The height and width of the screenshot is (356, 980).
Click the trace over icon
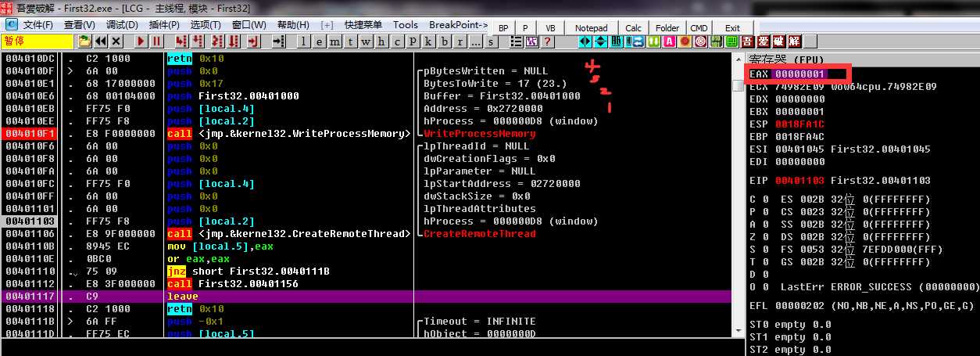(x=234, y=41)
